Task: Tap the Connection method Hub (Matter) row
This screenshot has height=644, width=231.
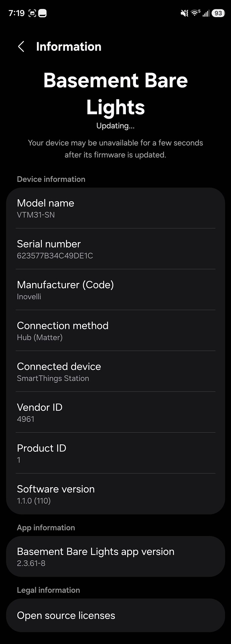Action: point(115,330)
